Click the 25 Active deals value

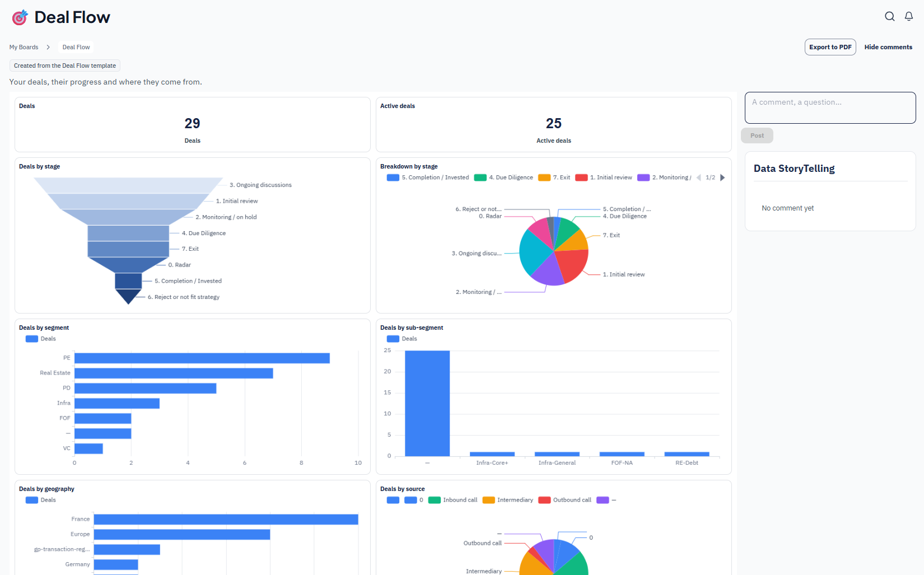click(554, 123)
